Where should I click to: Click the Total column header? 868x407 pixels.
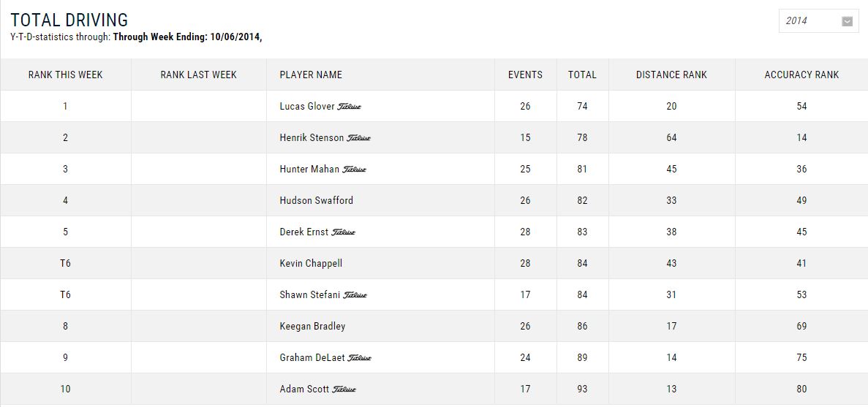[582, 75]
